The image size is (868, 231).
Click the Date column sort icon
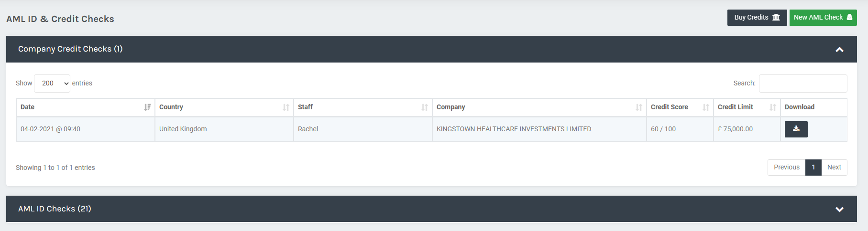147,107
